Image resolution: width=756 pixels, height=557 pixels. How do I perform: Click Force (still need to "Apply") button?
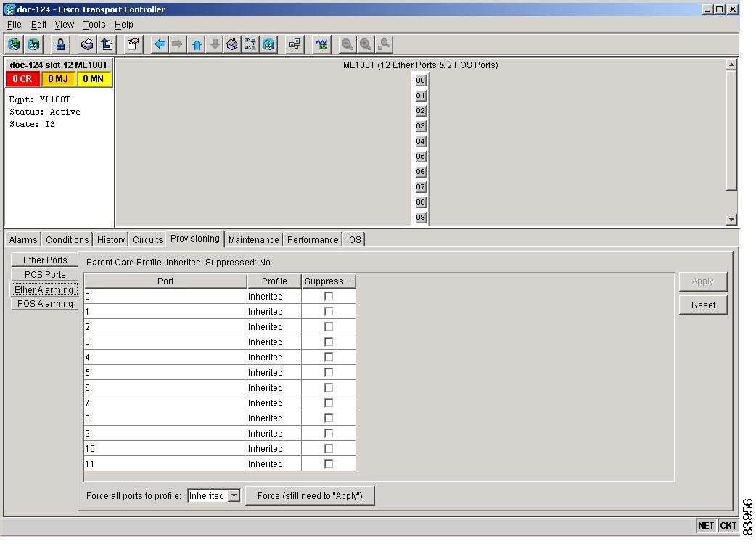pos(310,496)
